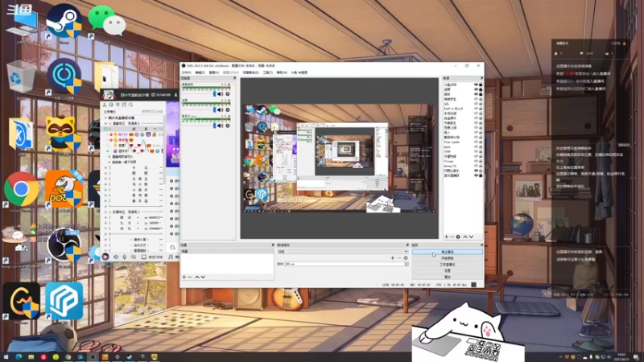
Task: Pop out the controls dock
Action: (481, 245)
